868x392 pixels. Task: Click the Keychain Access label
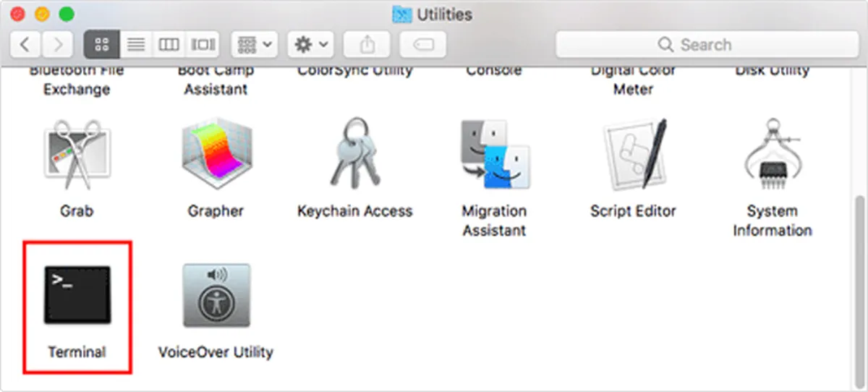click(x=354, y=211)
